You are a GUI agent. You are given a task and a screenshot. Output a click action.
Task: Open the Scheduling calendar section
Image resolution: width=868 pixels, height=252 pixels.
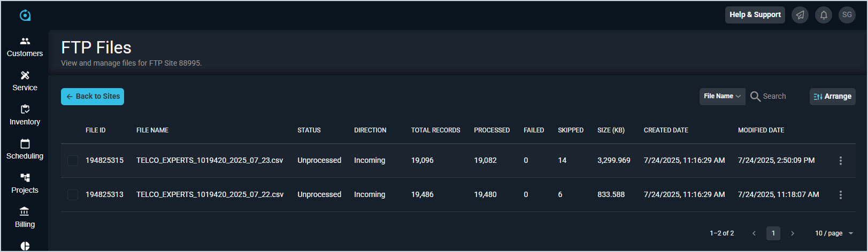[25, 149]
